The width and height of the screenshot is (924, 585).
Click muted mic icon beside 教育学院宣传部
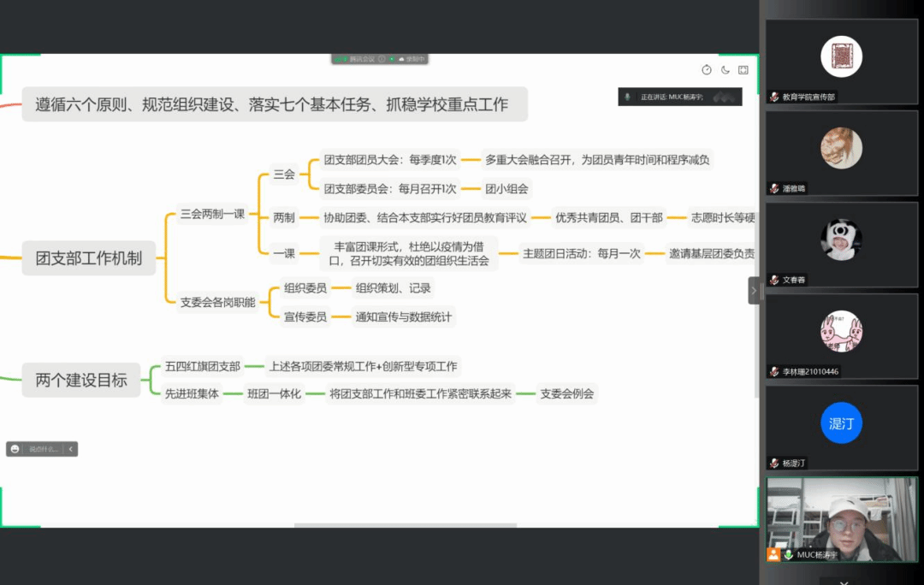(774, 97)
